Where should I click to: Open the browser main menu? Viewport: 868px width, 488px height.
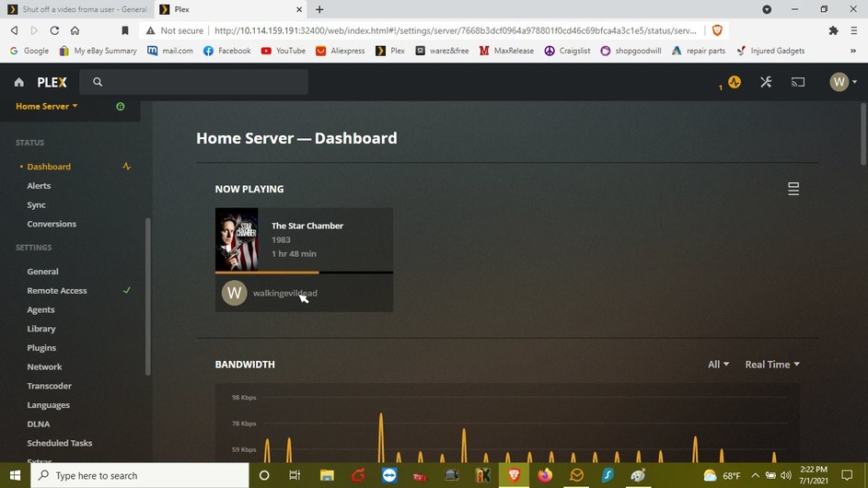tap(853, 30)
